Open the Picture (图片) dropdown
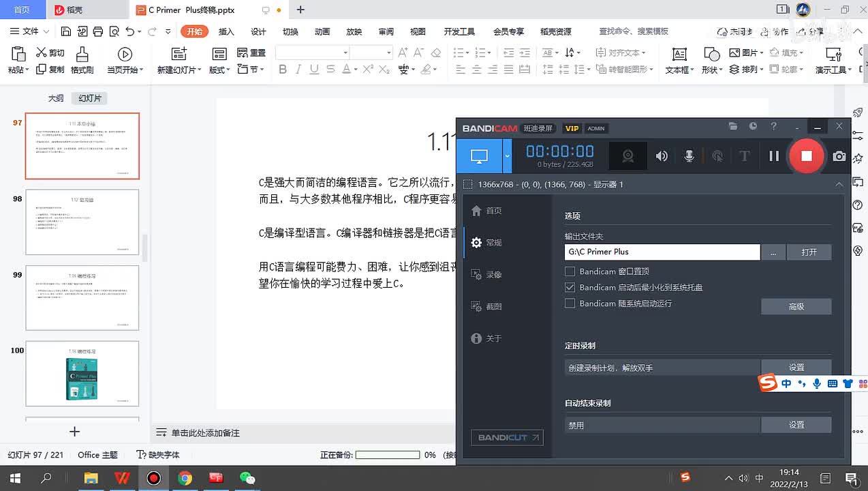 click(745, 53)
